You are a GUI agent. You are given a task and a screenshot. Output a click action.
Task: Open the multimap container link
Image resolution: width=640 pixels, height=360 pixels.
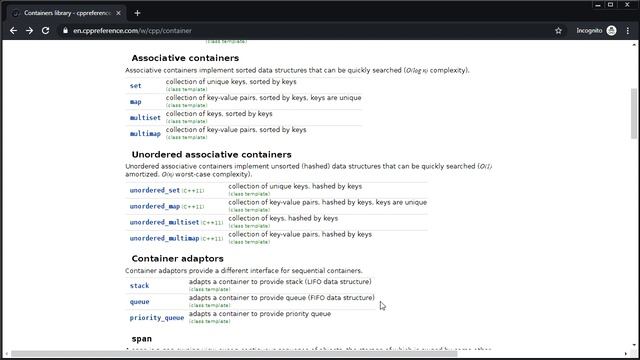pyautogui.click(x=145, y=133)
